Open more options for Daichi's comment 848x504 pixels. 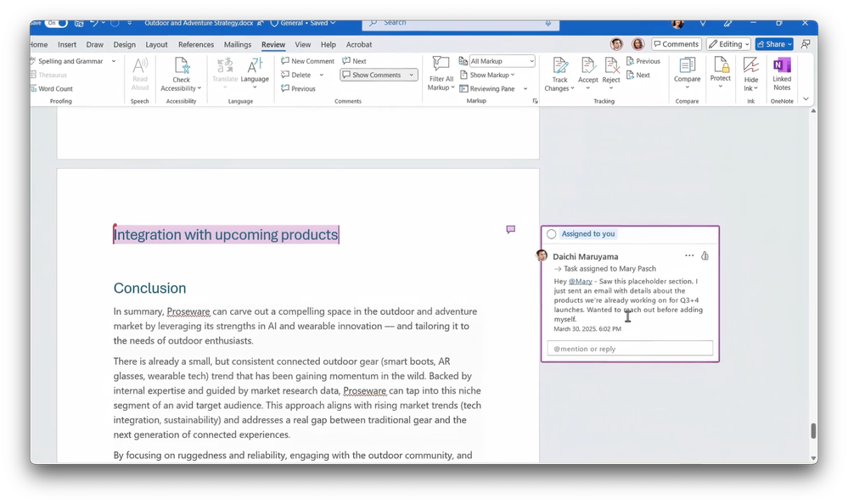[689, 255]
